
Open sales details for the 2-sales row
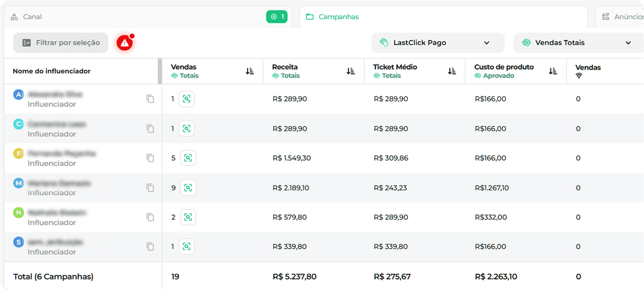[x=188, y=217]
